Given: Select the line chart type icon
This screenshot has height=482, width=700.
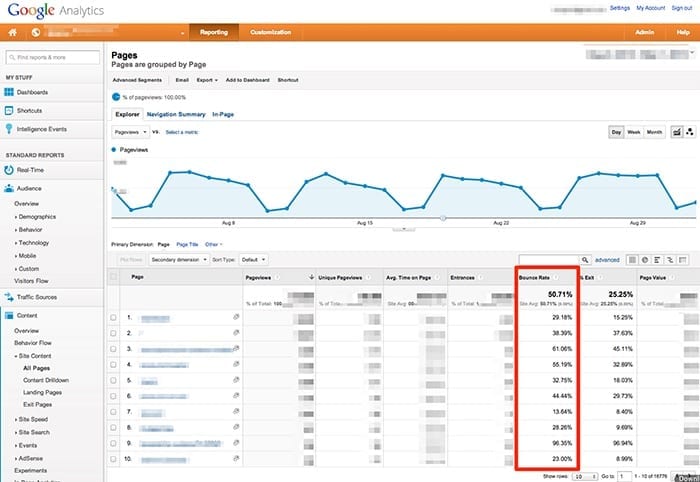Looking at the screenshot, I should tap(677, 132).
